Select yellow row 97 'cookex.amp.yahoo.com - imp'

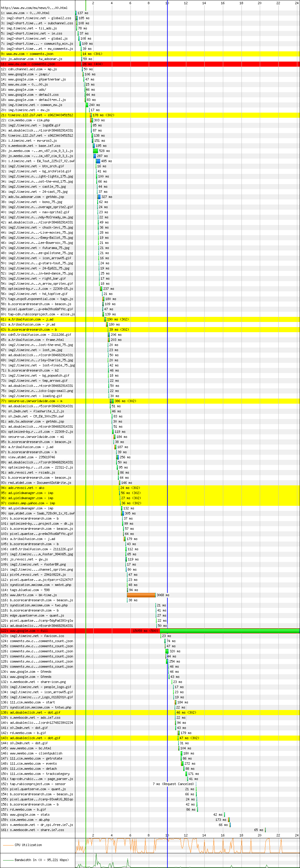(150, 503)
